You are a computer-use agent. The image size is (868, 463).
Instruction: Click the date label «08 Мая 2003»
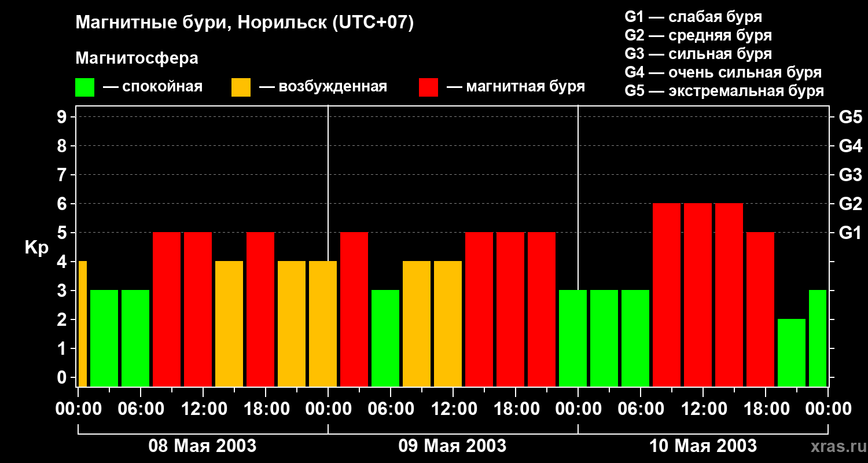pos(203,446)
